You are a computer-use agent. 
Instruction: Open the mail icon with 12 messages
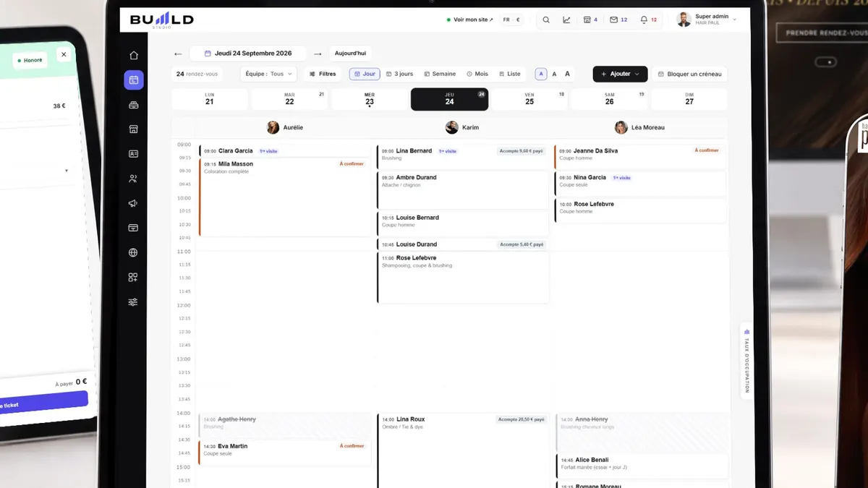(618, 20)
